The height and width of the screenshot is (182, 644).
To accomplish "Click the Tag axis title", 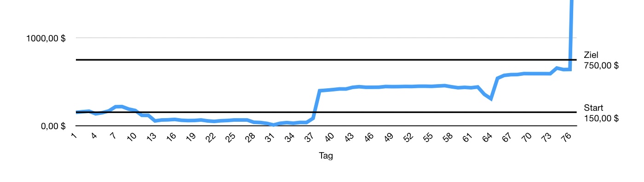I will tap(326, 156).
